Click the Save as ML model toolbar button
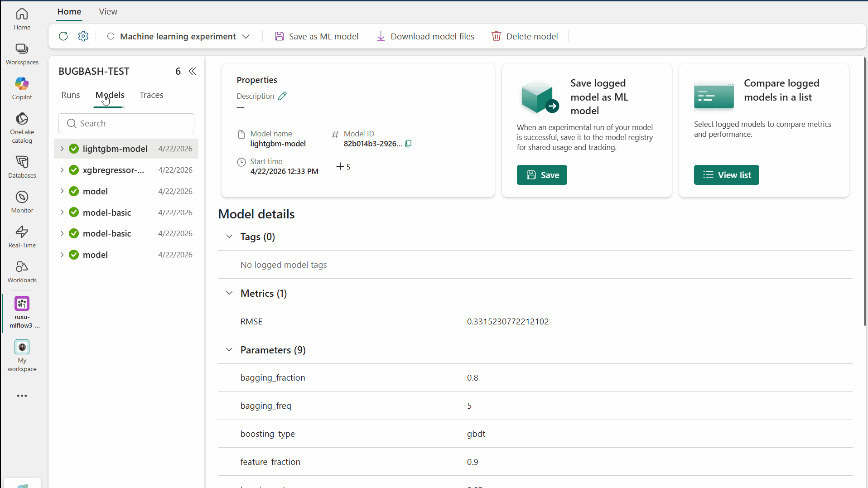This screenshot has height=488, width=868. tap(317, 36)
